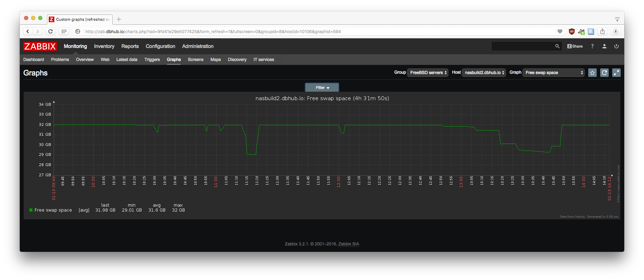Expand the Filter panel

tap(322, 87)
